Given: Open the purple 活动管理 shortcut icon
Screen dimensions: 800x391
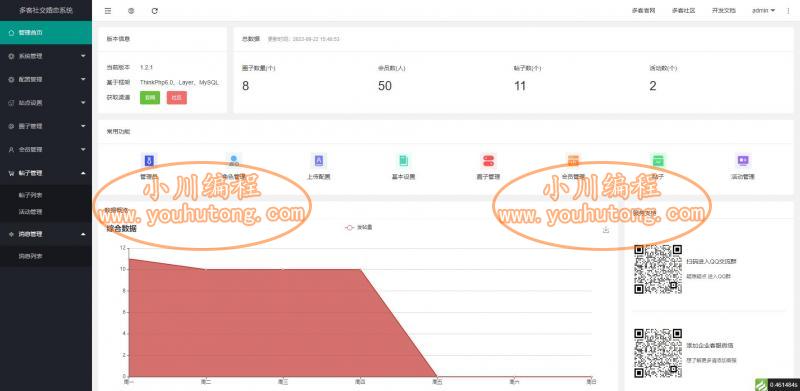Looking at the screenshot, I should click(x=743, y=161).
